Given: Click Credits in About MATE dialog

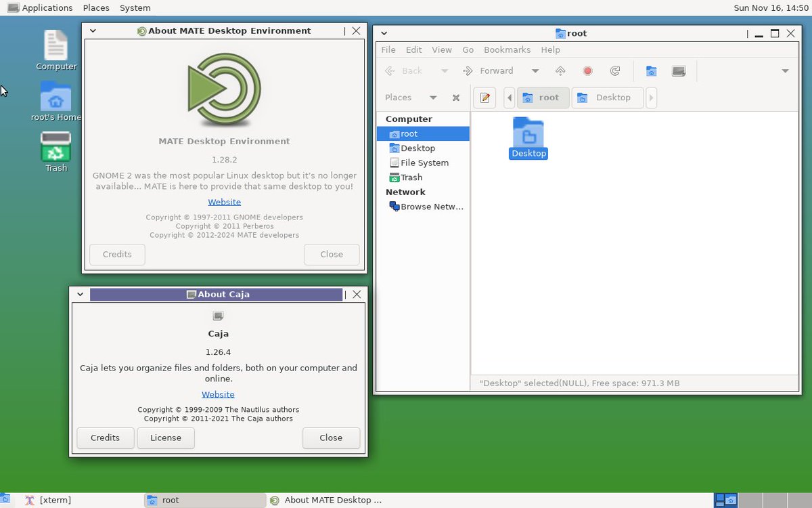Looking at the screenshot, I should coord(117,254).
